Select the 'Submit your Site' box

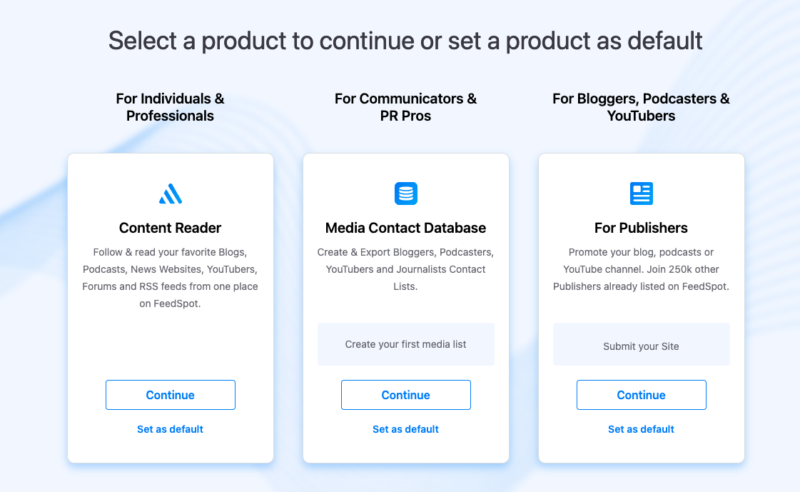(641, 346)
